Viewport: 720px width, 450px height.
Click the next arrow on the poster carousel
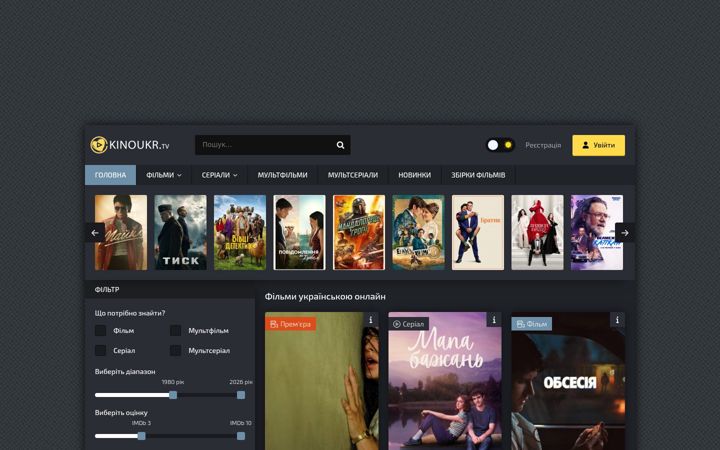coord(624,233)
